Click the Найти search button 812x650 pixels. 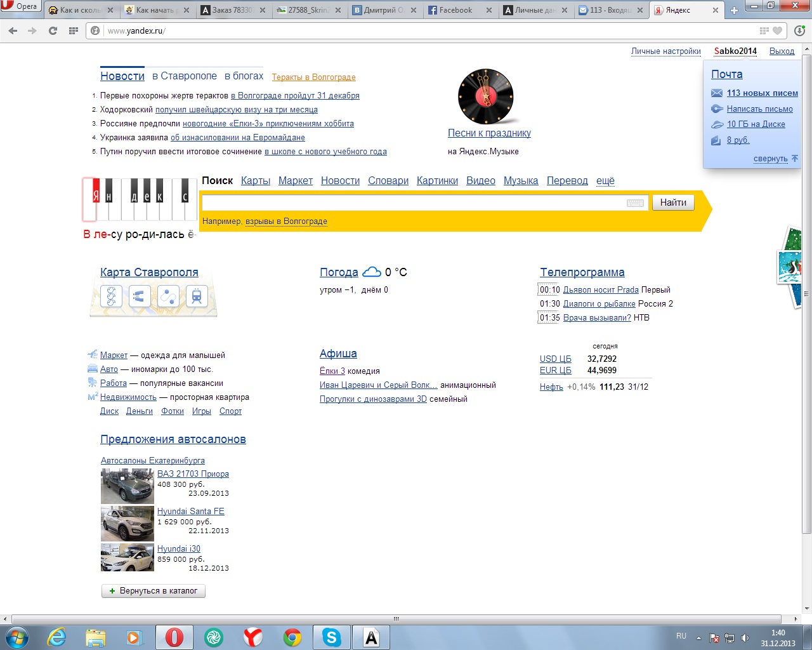[673, 202]
